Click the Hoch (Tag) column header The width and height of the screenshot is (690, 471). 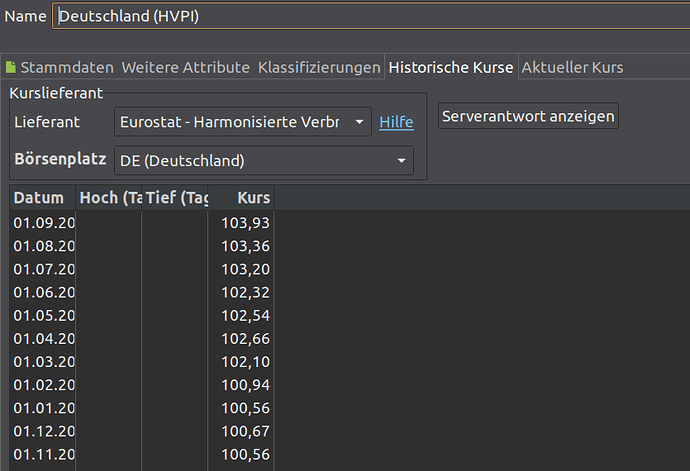109,198
